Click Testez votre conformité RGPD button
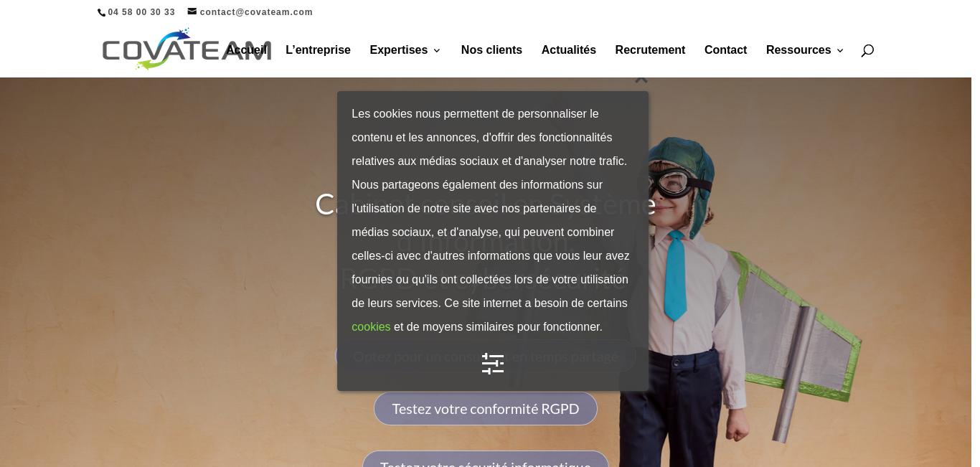This screenshot has width=980, height=467. pyautogui.click(x=486, y=409)
